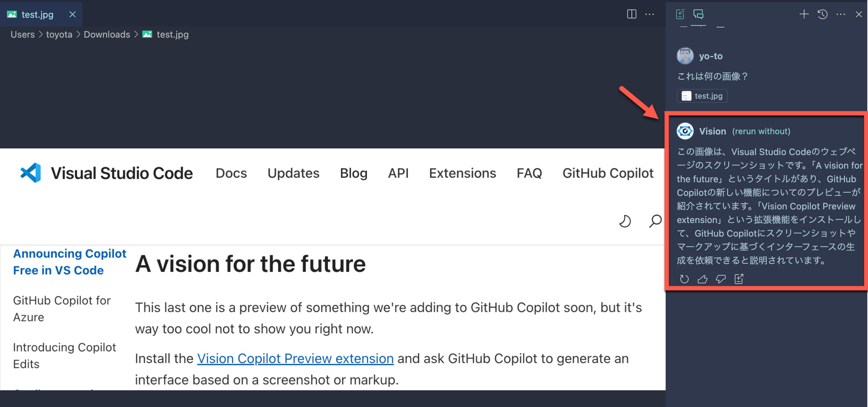Open the Vision Copilot Preview extension link

coord(295,358)
